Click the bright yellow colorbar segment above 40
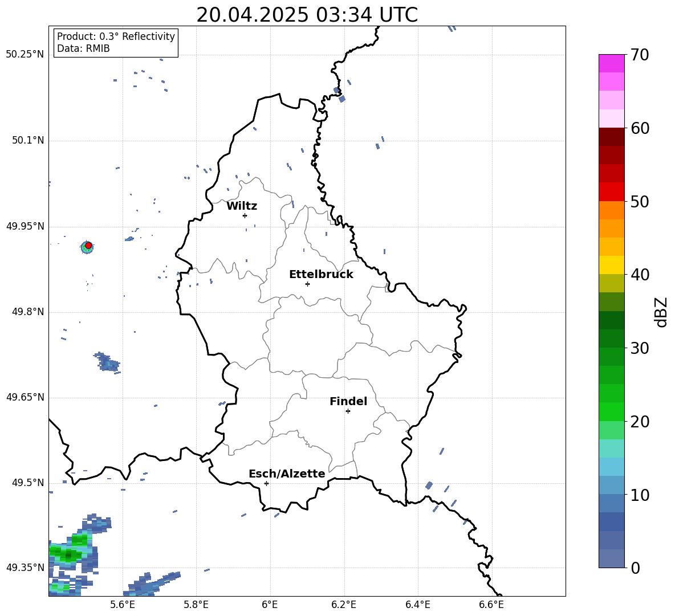Viewport: 675px width, 616px height. coord(612,265)
